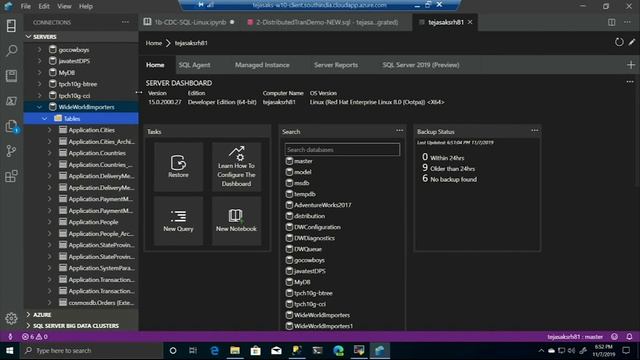Open the File menu
640x360 pixels.
(x=26, y=6)
